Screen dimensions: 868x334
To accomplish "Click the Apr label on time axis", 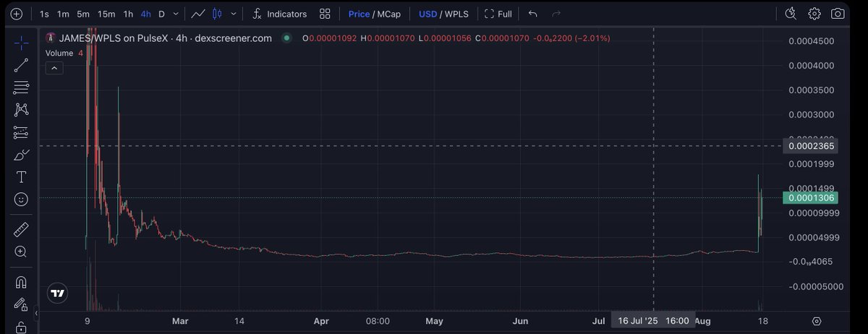I will tap(322, 320).
